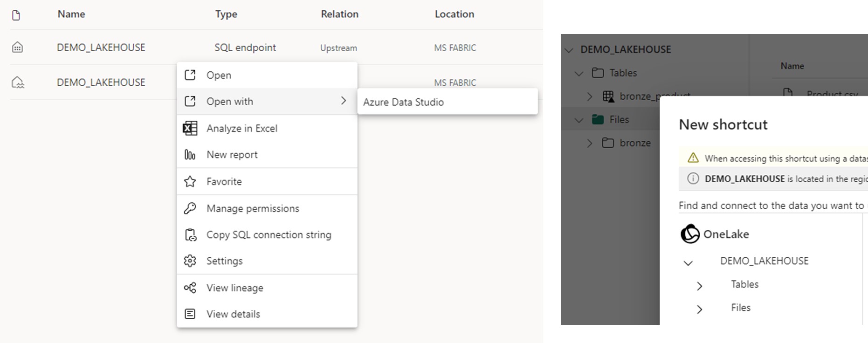Click the bronze_product table icon

(x=608, y=96)
